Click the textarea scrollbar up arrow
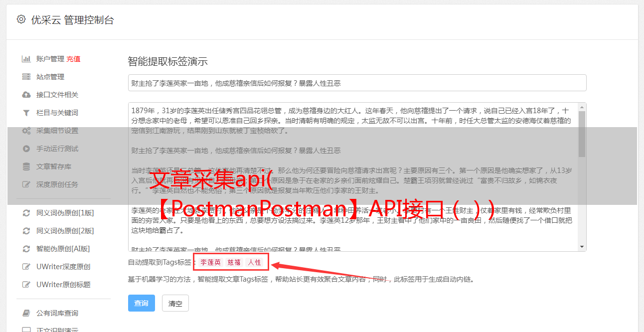 (582, 107)
